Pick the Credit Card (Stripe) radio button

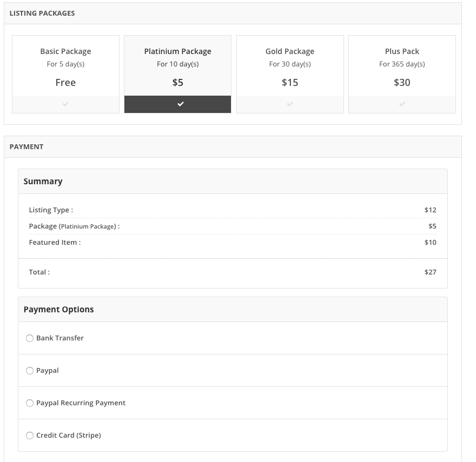point(30,436)
